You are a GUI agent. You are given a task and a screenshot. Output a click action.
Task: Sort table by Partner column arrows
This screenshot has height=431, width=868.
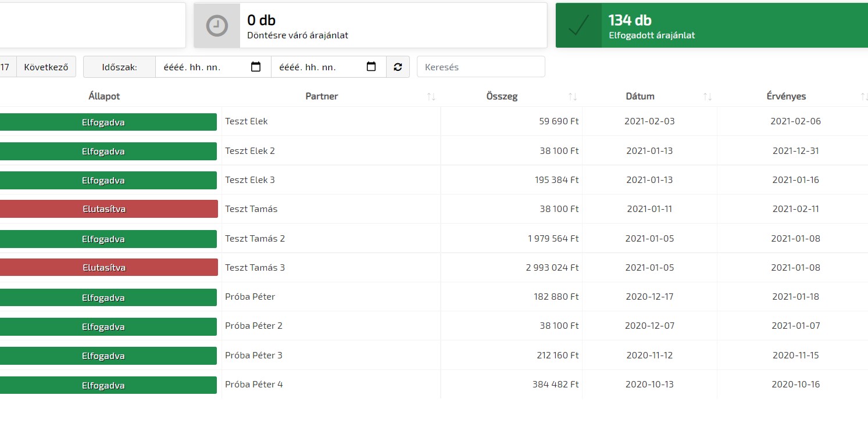click(431, 96)
